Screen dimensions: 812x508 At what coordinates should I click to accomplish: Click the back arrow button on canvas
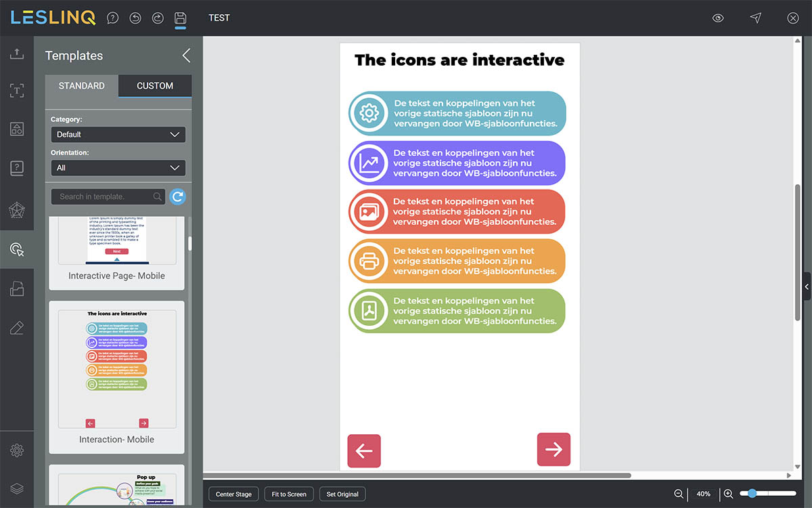364,450
